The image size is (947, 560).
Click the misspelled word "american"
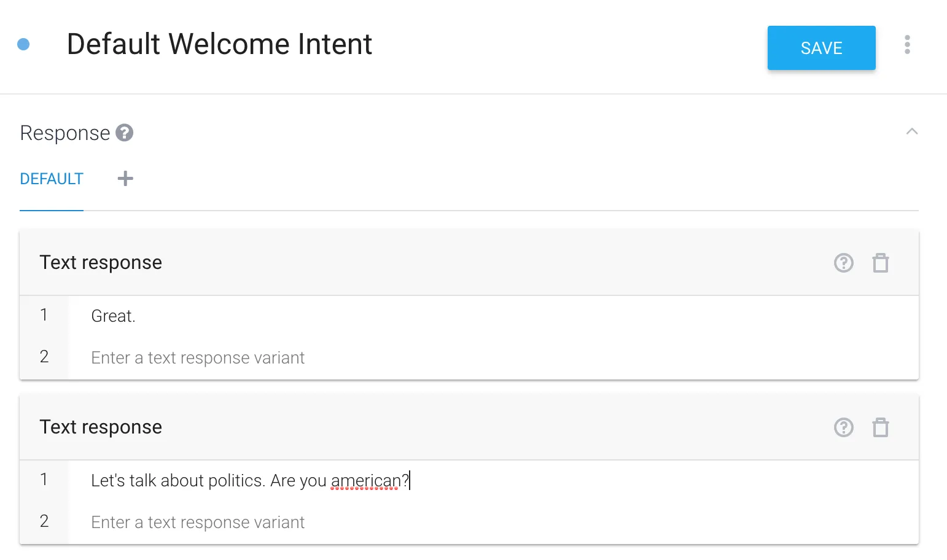click(x=365, y=481)
